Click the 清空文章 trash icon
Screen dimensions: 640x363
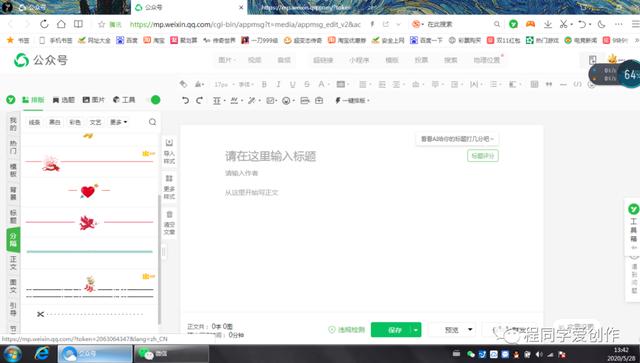pos(169,223)
